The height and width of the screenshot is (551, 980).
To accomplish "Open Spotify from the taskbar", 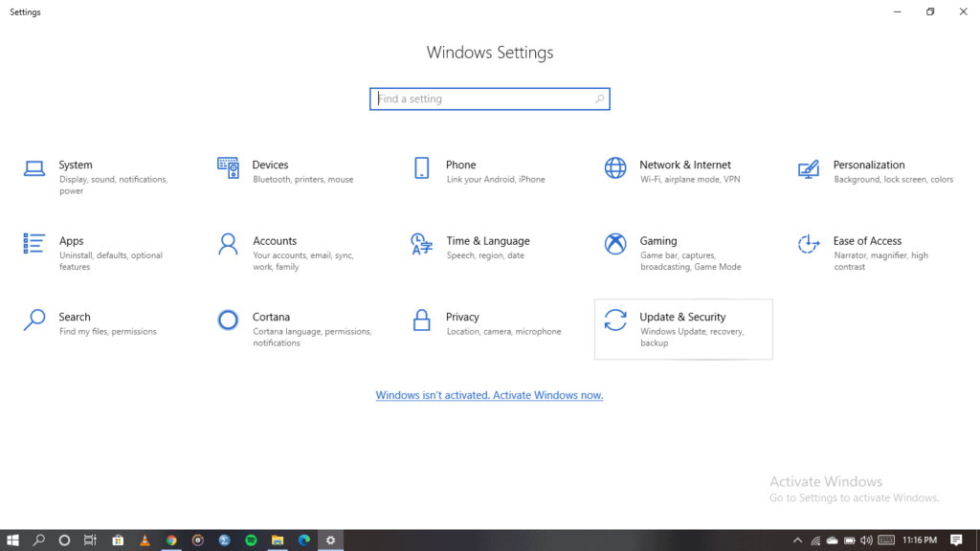I will [252, 540].
